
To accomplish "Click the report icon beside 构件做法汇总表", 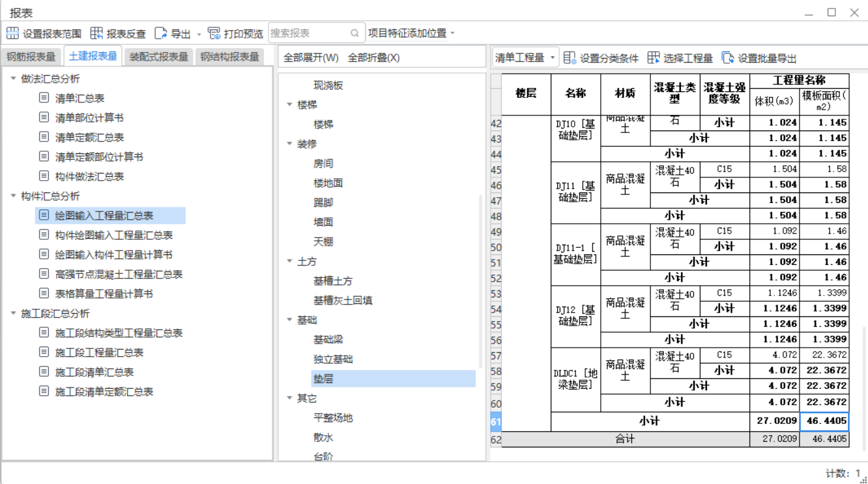I will pyautogui.click(x=44, y=176).
